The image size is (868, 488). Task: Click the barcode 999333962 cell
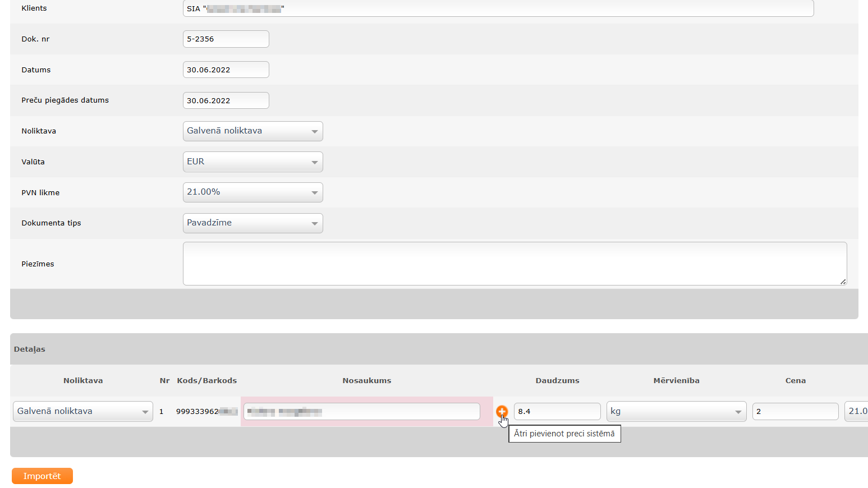(206, 411)
